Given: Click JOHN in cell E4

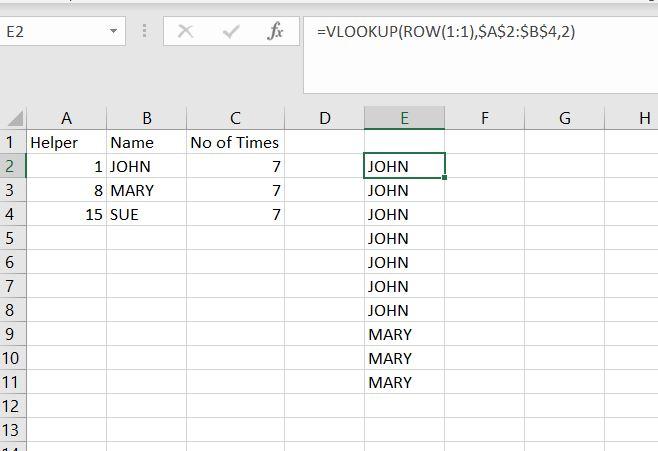Looking at the screenshot, I should pyautogui.click(x=404, y=214).
